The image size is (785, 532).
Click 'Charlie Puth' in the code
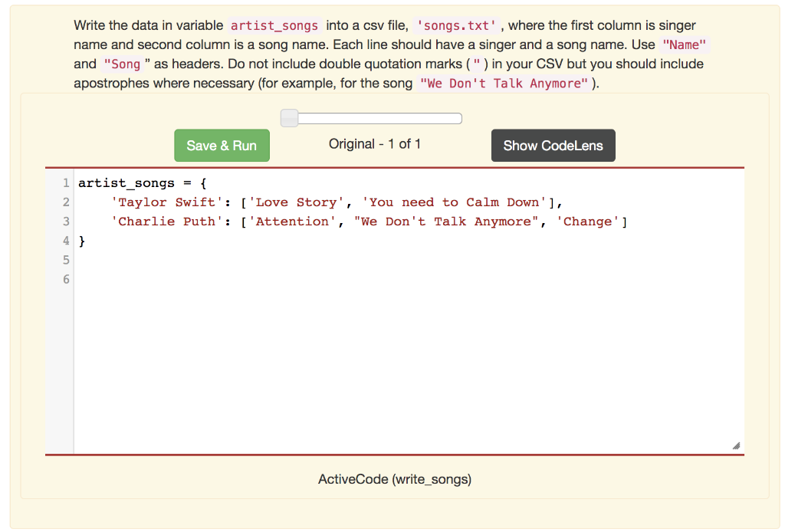[x=166, y=222]
